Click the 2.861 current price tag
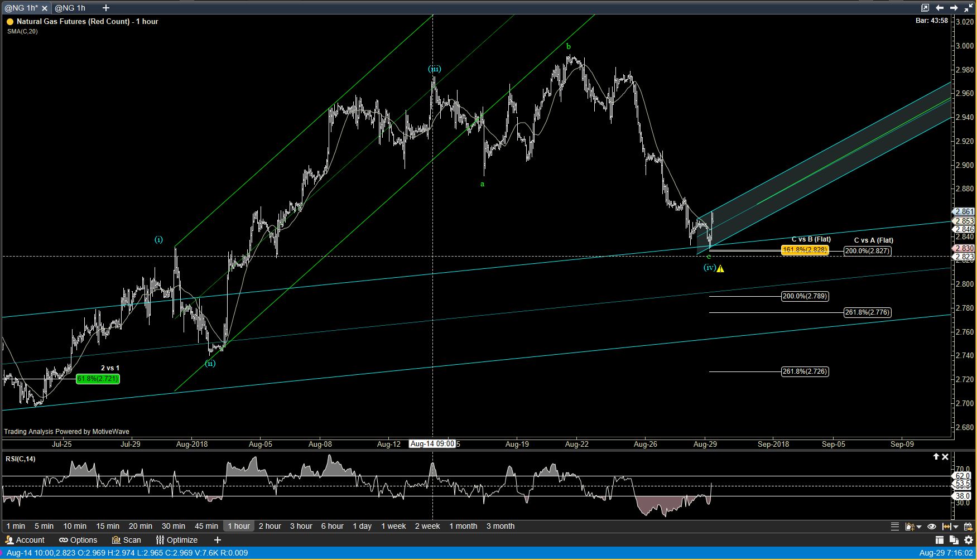Viewport: 977px width, 560px height. pos(964,212)
